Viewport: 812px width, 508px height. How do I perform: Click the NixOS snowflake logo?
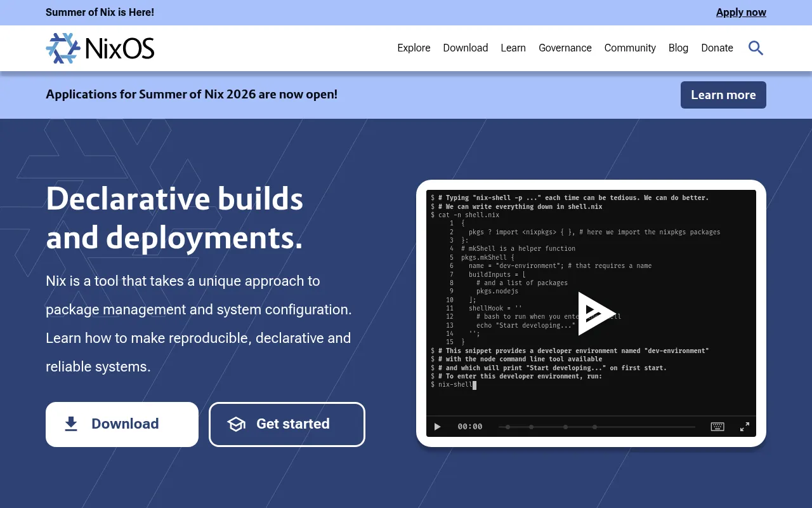point(63,48)
